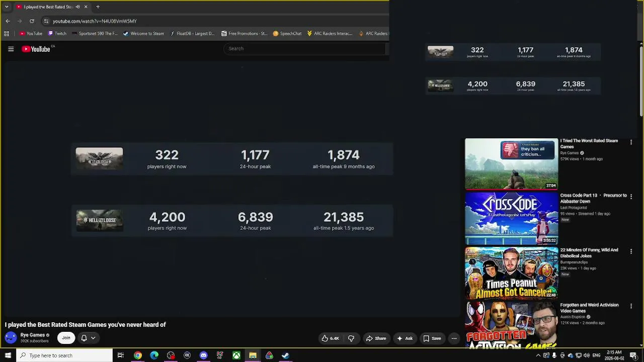Open 'Forgotten and Weird Activision' video title
Screen dimensions: 644x362
(590, 308)
